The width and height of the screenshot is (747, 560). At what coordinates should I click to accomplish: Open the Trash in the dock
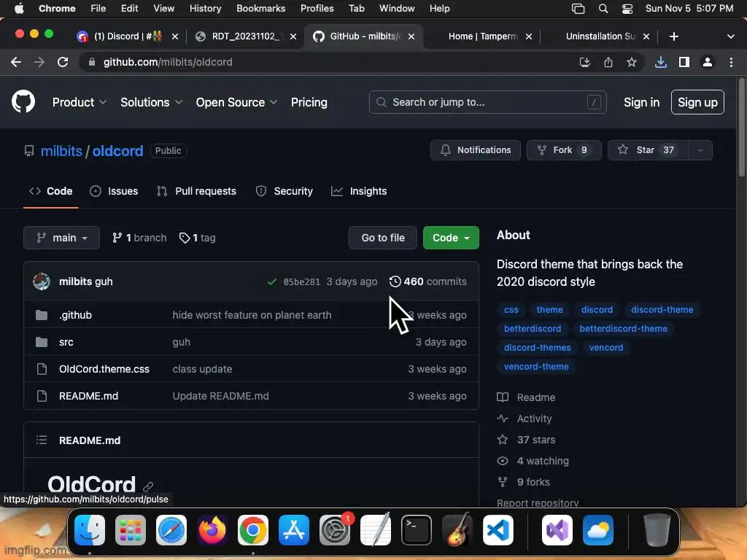[x=657, y=530]
